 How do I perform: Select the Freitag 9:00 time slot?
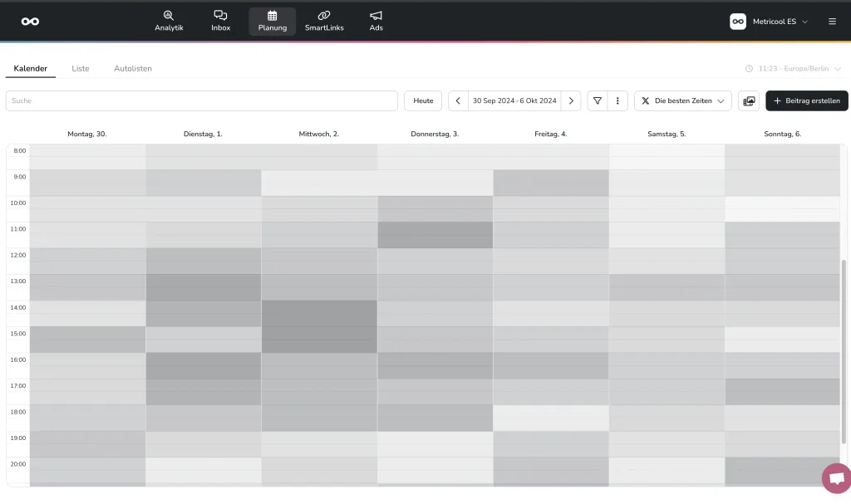point(551,183)
